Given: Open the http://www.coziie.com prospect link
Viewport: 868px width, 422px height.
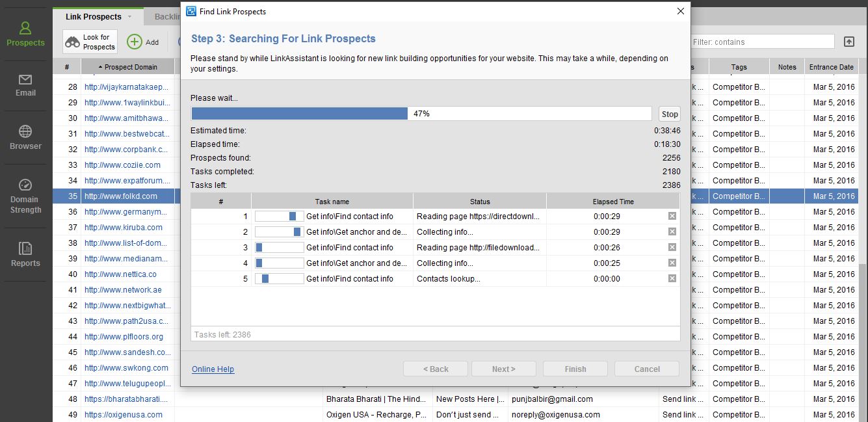Looking at the screenshot, I should click(122, 165).
